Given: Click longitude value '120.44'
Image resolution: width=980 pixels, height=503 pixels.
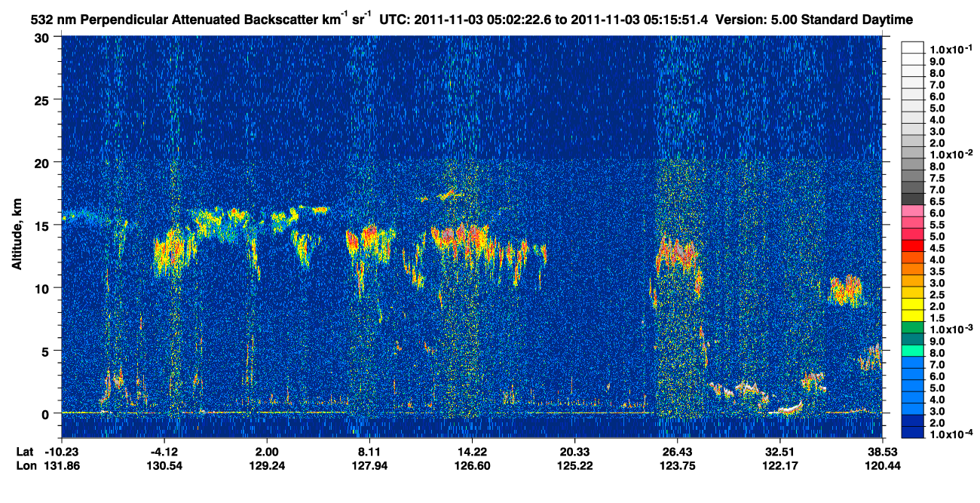Looking at the screenshot, I should click(x=882, y=465).
